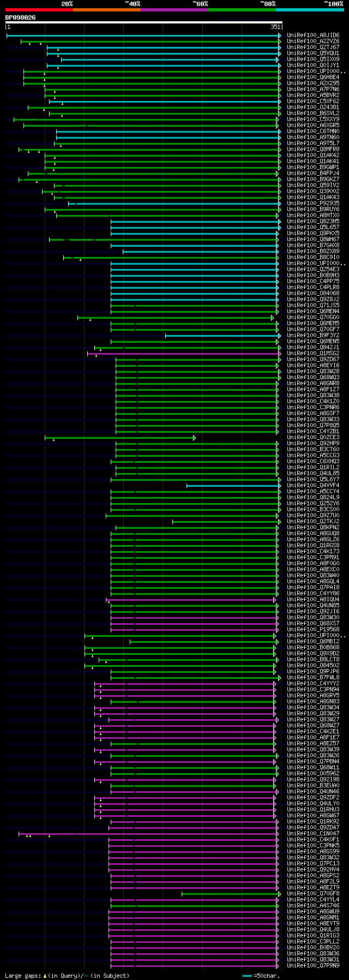Open hit UniRef100_Q5IX09
Viewport: 349px width, 980px height.
coord(313,59)
